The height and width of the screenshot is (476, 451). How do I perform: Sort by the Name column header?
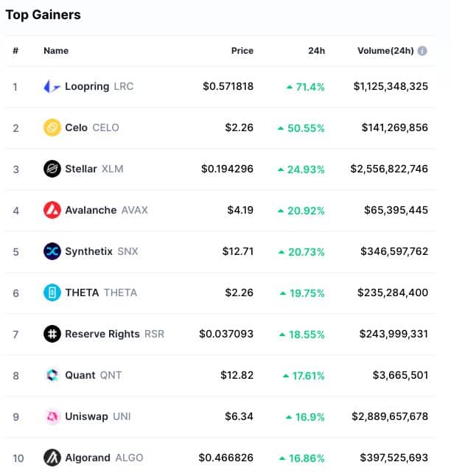56,51
